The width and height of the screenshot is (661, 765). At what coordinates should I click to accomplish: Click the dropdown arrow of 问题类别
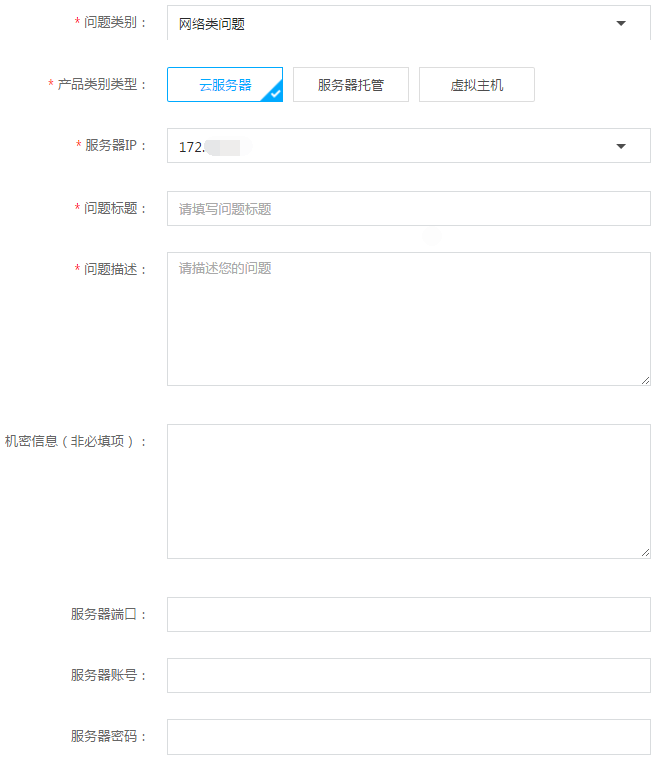click(621, 23)
